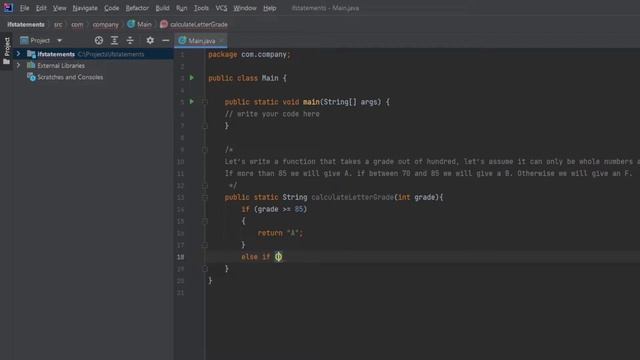The image size is (640, 360).
Task: Click the 'package com.company;' line
Action: pyautogui.click(x=249, y=54)
